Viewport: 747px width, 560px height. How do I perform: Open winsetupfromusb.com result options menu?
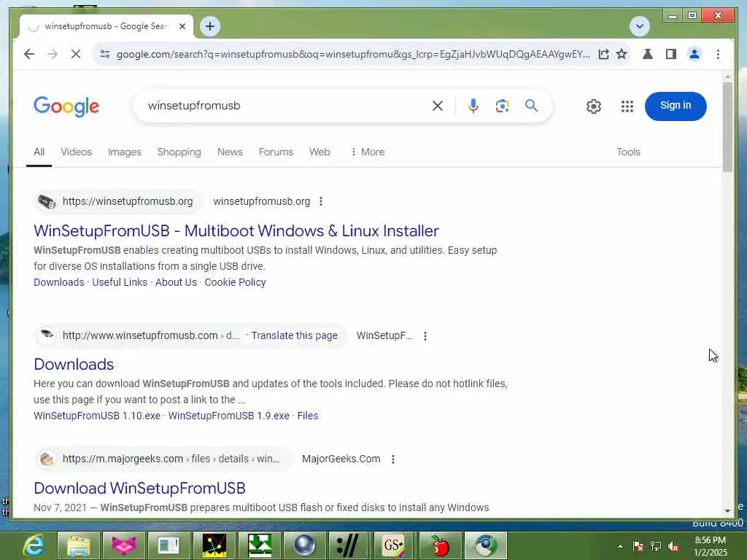[425, 336]
